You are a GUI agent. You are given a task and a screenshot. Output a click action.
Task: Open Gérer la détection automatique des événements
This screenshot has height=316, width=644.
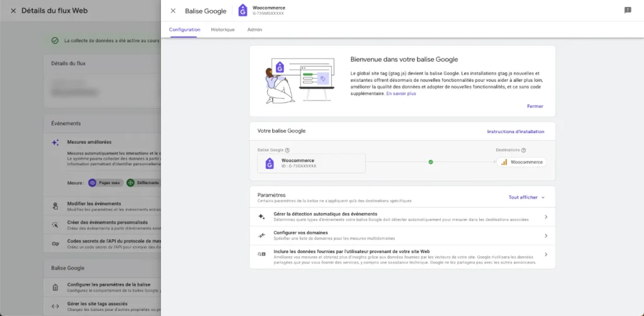click(402, 217)
